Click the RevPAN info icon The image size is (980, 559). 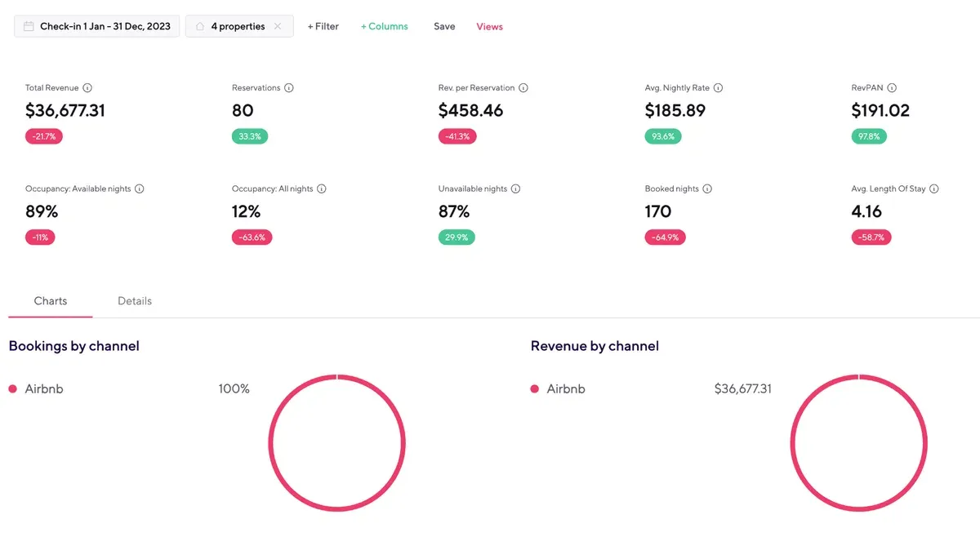point(893,88)
